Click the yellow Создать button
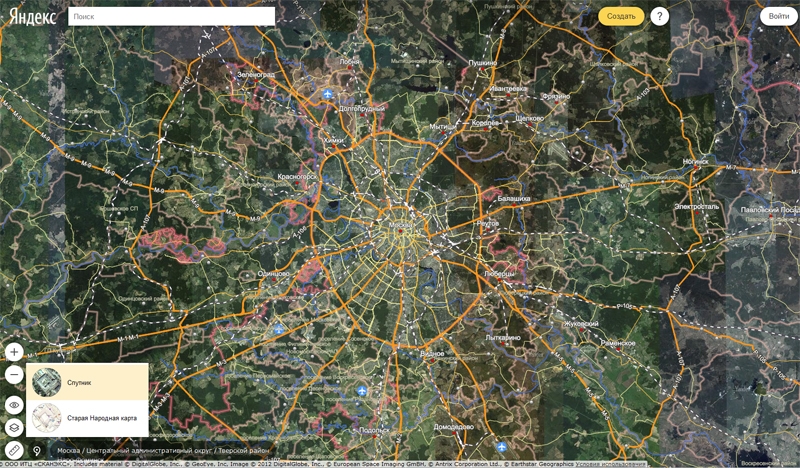Viewport: 800px width, 468px height. click(x=621, y=16)
